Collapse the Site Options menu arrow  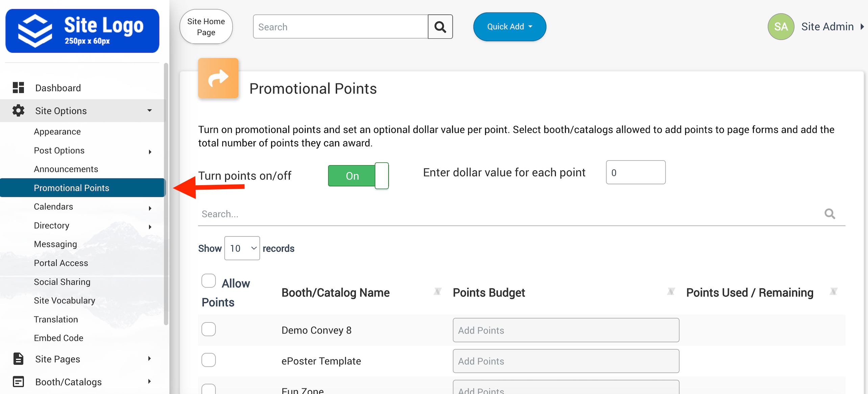[x=149, y=110]
